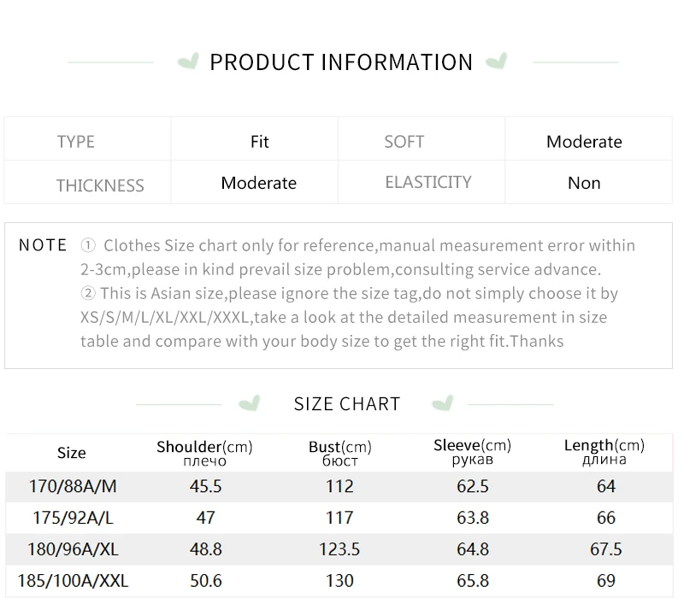Click the 123.5 bust measurement value
684x616 pixels.
coord(339,549)
